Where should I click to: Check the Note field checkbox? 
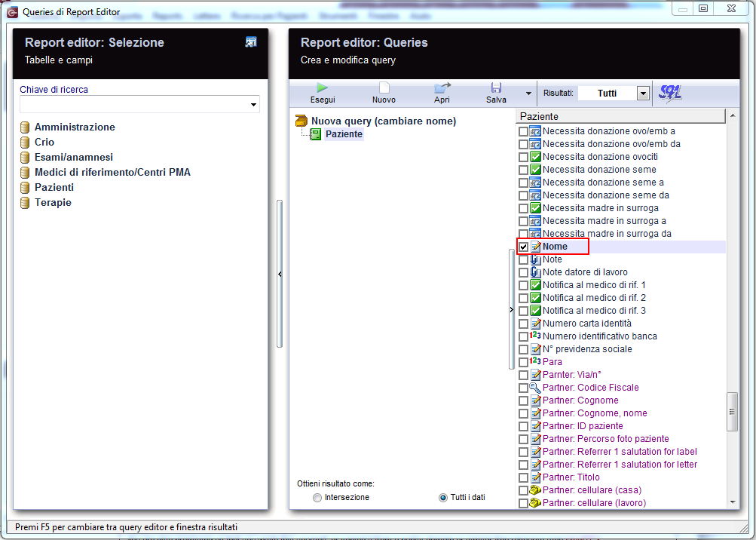coord(523,259)
